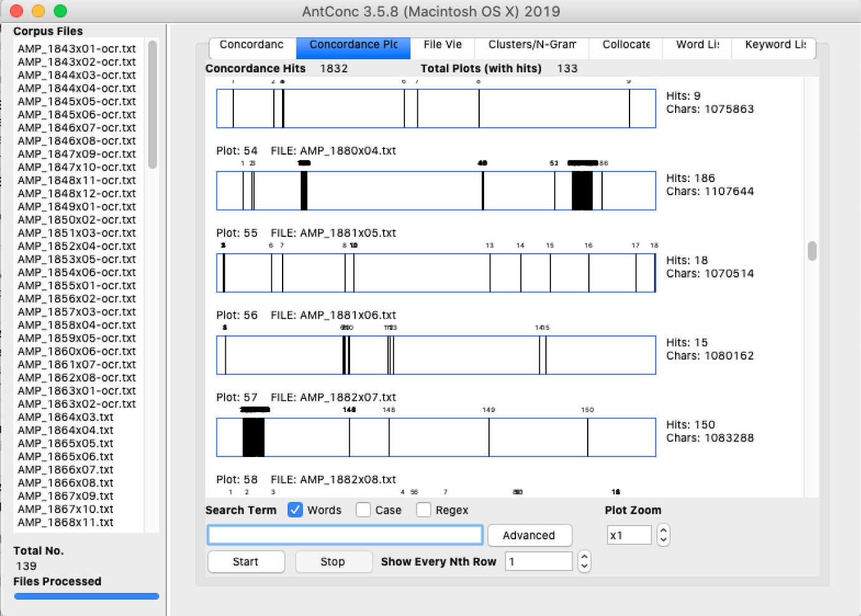Click the concordance plot vertical scrollbar

tap(812, 251)
